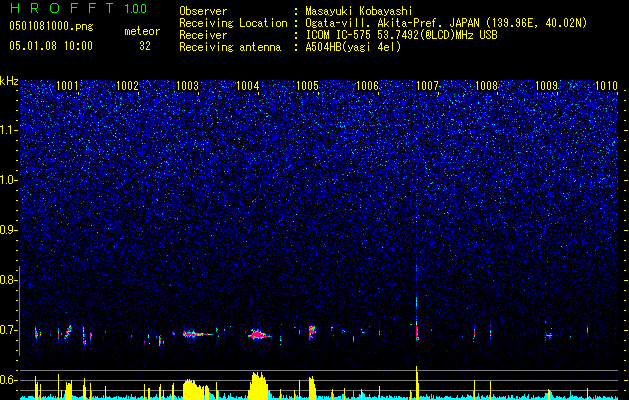
Task: Click the meteor echo at 1005
Action: [x=312, y=331]
